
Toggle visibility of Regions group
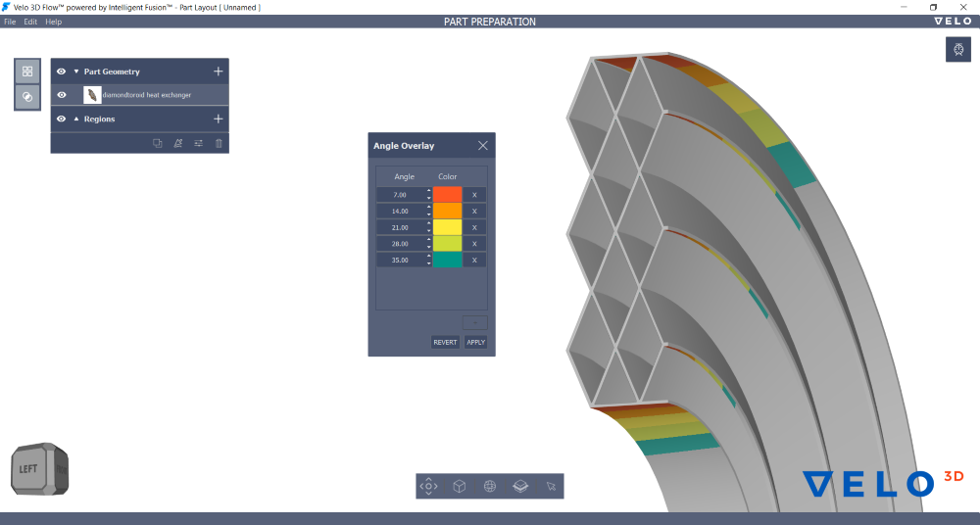pos(62,119)
